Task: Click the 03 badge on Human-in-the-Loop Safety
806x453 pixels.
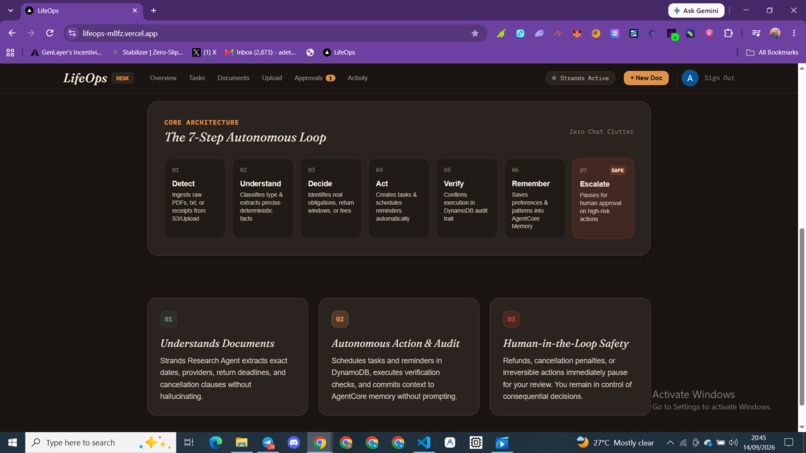Action: point(511,319)
